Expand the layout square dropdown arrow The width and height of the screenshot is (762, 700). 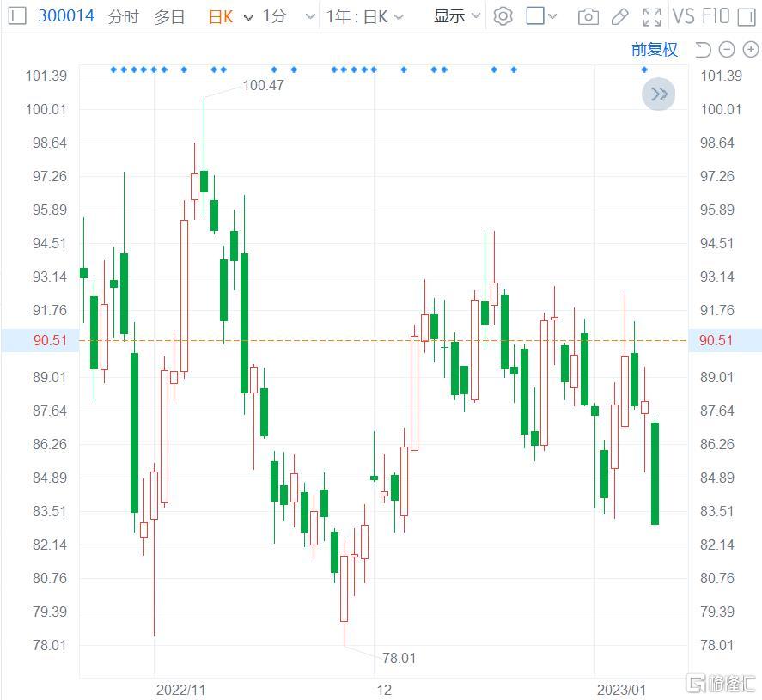click(552, 16)
